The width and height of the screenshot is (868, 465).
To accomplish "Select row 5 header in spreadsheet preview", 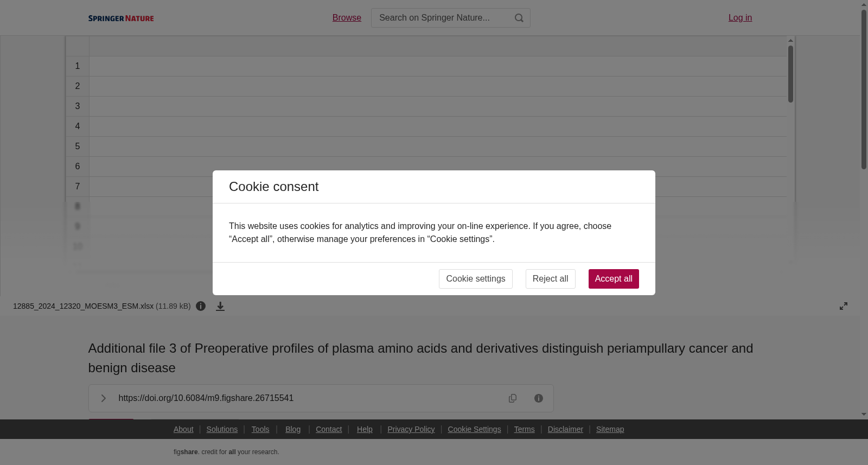I will 78,146.
